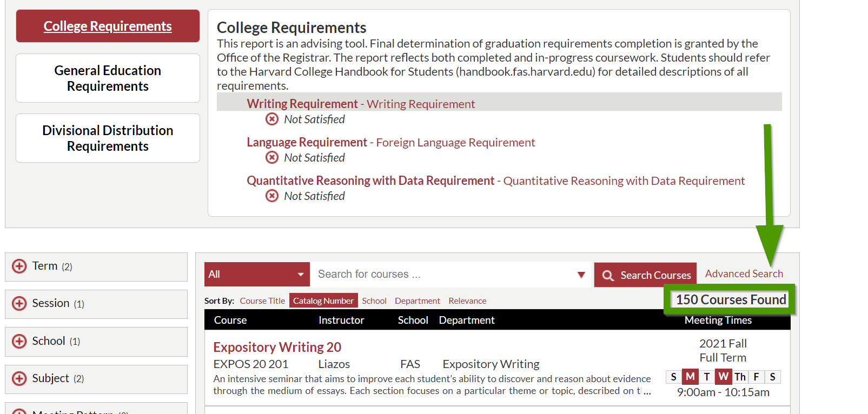Expand the Session filter plus icon
Image resolution: width=868 pixels, height=414 pixels.
19,303
